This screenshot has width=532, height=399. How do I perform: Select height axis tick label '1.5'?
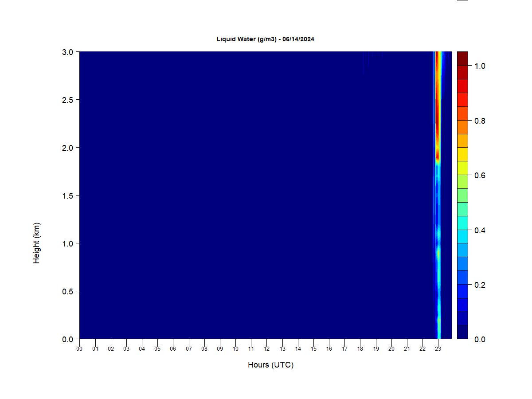point(68,196)
